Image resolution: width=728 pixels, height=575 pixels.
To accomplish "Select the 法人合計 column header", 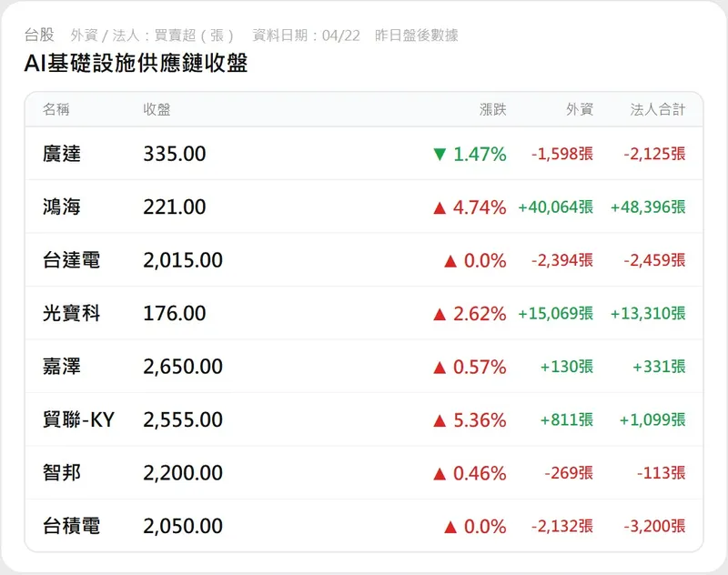I will pos(658,110).
